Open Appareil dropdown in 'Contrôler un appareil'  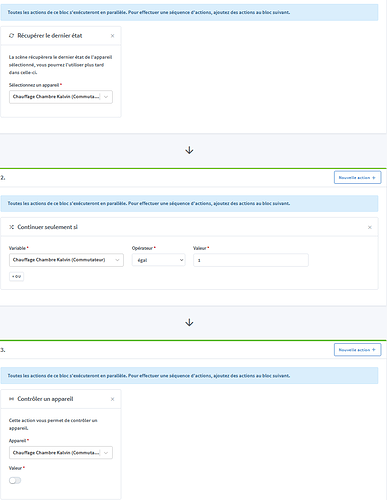[61, 453]
